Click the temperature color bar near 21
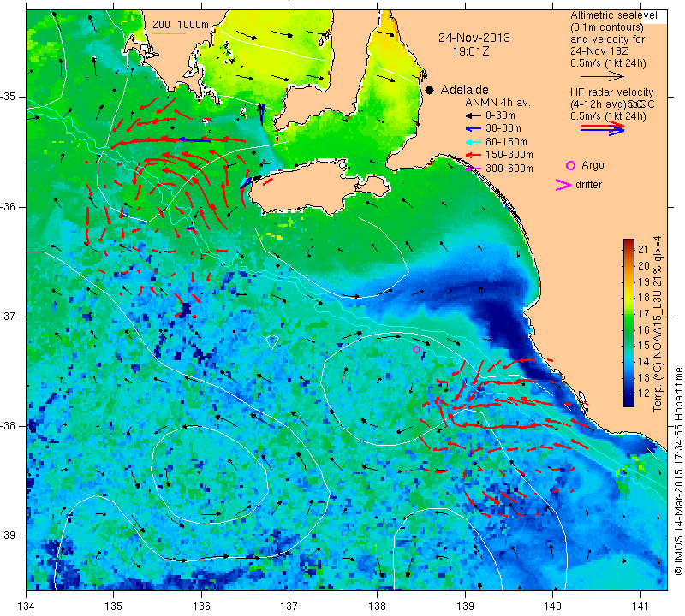Image resolution: width=685 pixels, height=616 pixels. pos(628,250)
